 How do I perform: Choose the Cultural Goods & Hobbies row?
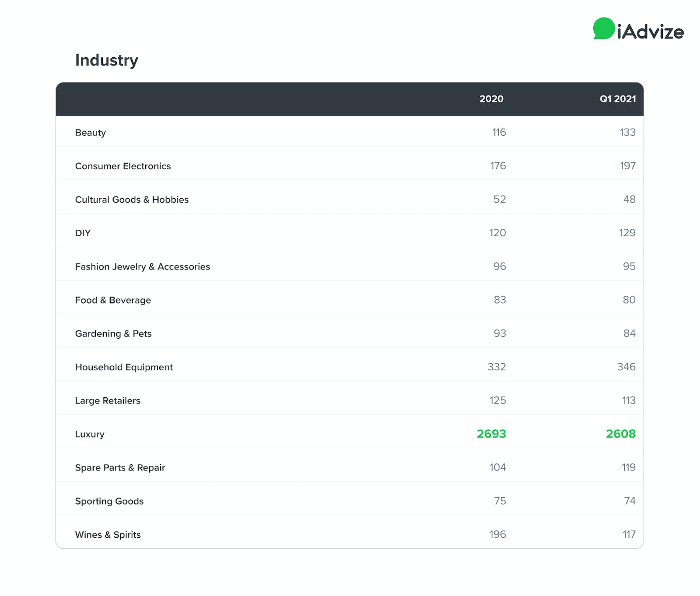click(132, 200)
